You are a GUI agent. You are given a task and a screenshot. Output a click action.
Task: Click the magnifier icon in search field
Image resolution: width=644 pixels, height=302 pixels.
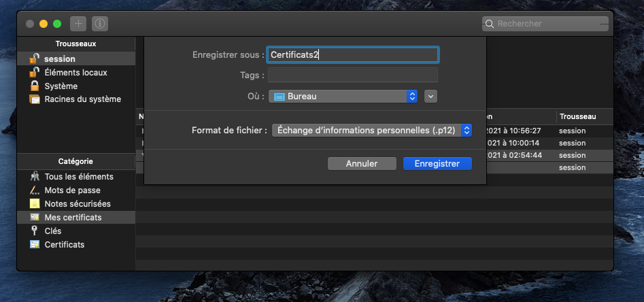489,24
